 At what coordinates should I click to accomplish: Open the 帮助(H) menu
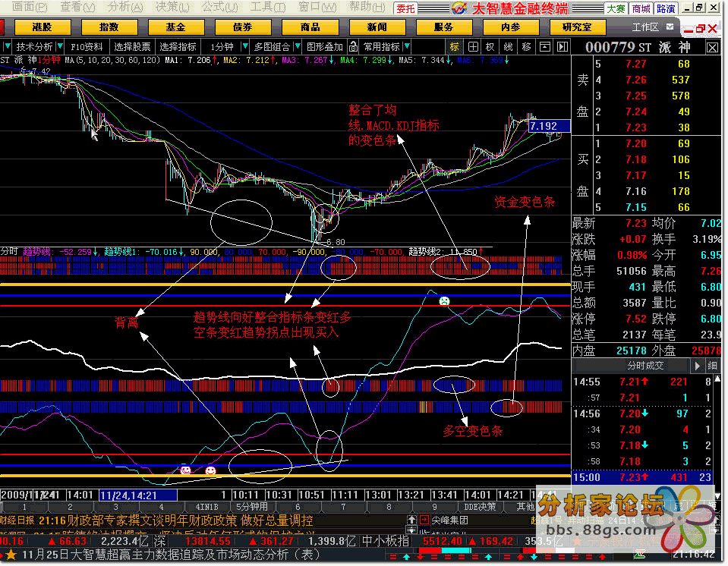coord(367,7)
